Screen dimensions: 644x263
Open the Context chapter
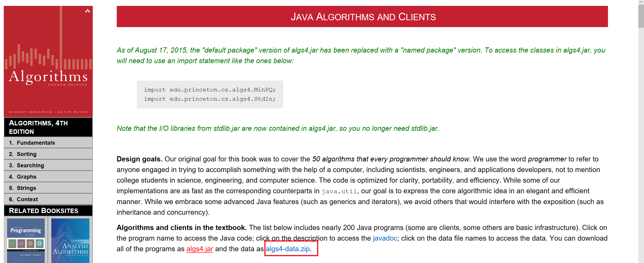[x=27, y=199]
